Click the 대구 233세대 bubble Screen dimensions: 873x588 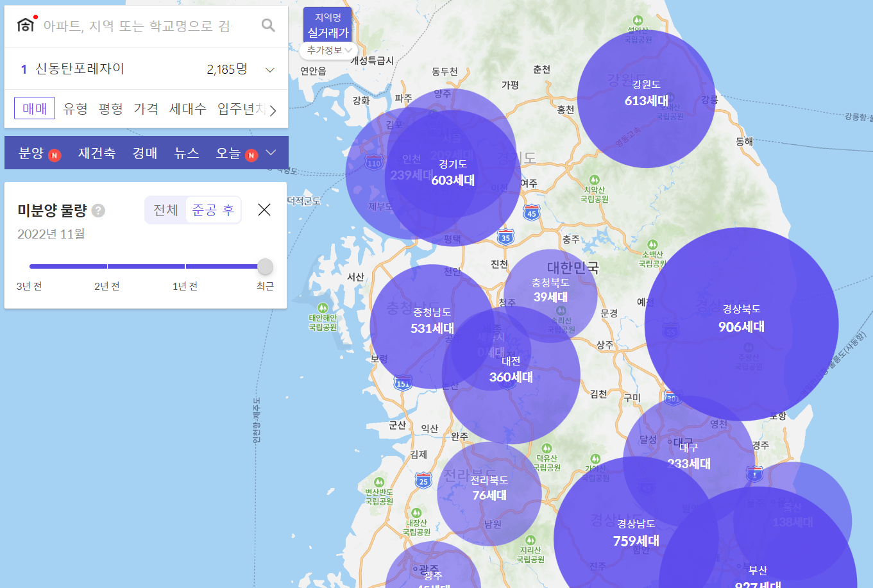point(689,461)
